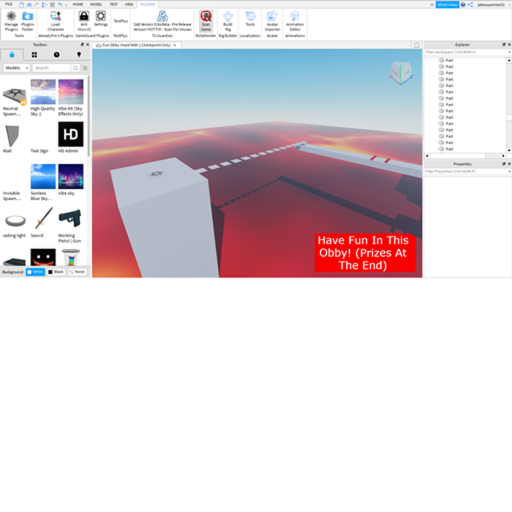Insert the Sword model
512x512 pixels.
pos(43,219)
